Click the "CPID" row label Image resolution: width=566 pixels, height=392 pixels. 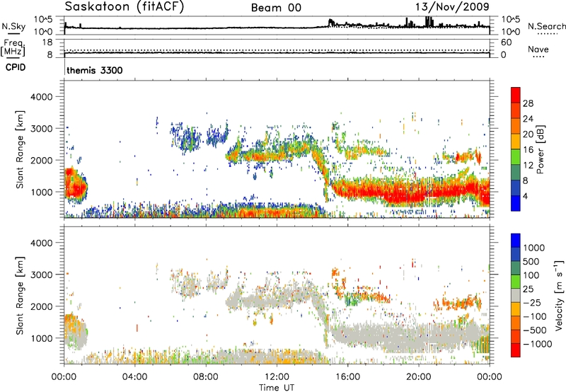pos(16,67)
